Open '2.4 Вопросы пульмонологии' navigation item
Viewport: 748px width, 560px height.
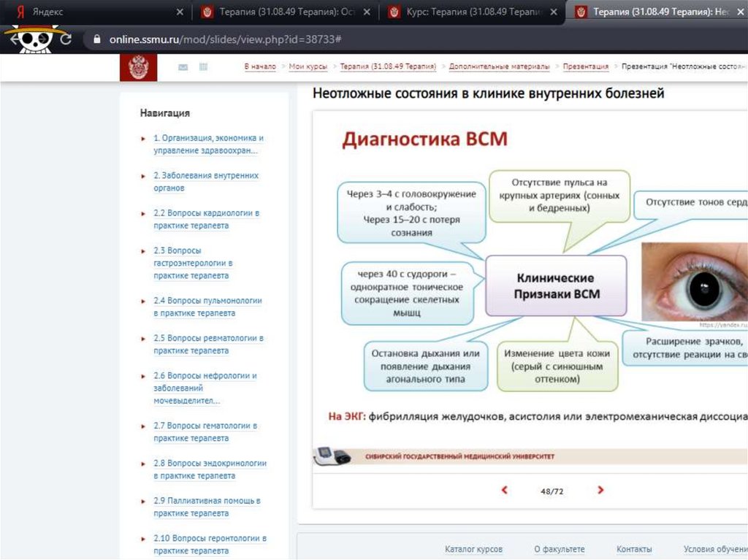(x=207, y=307)
